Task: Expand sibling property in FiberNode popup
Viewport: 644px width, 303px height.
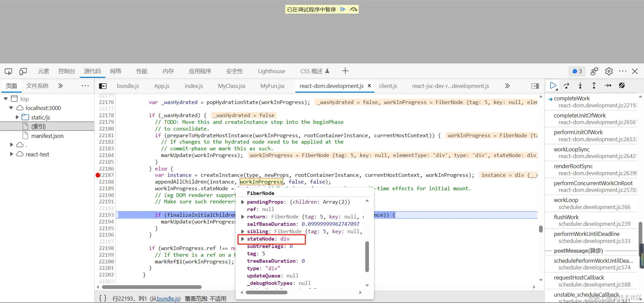Action: pos(243,232)
